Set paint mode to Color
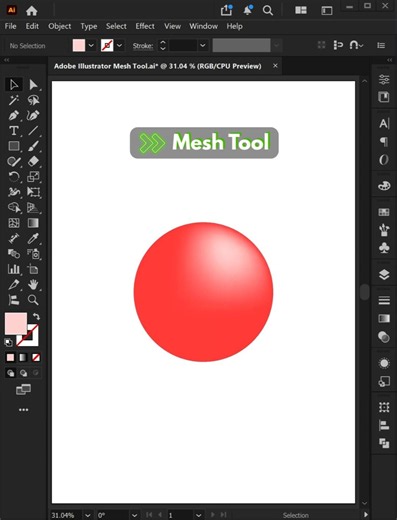Image resolution: width=397 pixels, height=520 pixels. click(10, 358)
